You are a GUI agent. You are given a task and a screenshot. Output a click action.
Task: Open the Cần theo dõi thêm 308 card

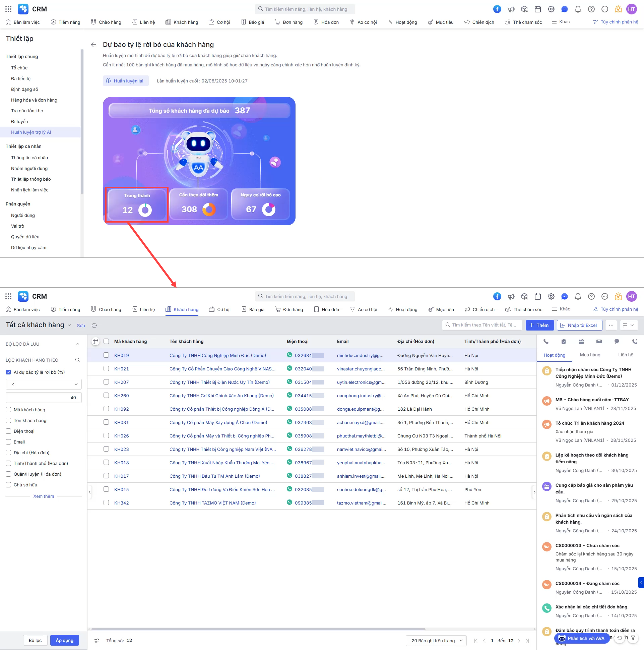(x=199, y=204)
